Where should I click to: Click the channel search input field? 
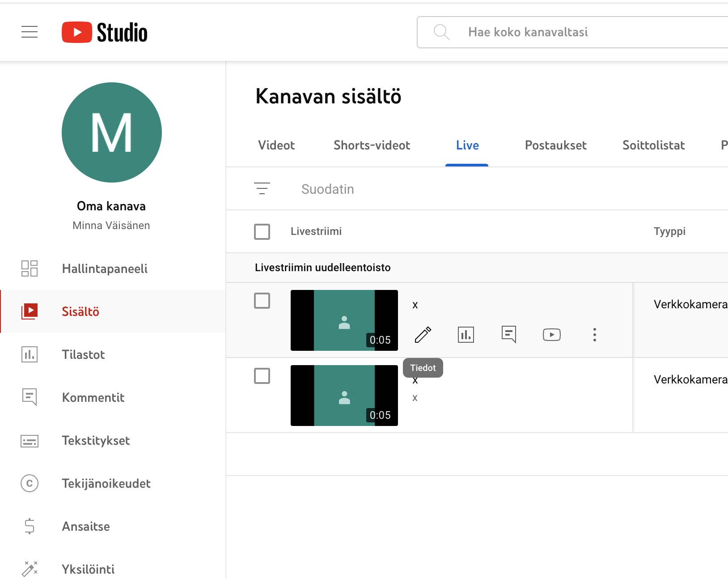pos(581,32)
